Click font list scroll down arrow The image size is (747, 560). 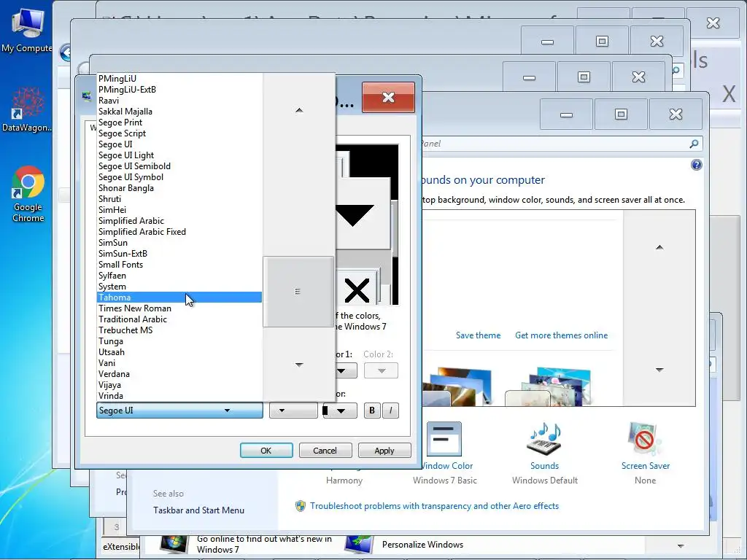click(298, 365)
